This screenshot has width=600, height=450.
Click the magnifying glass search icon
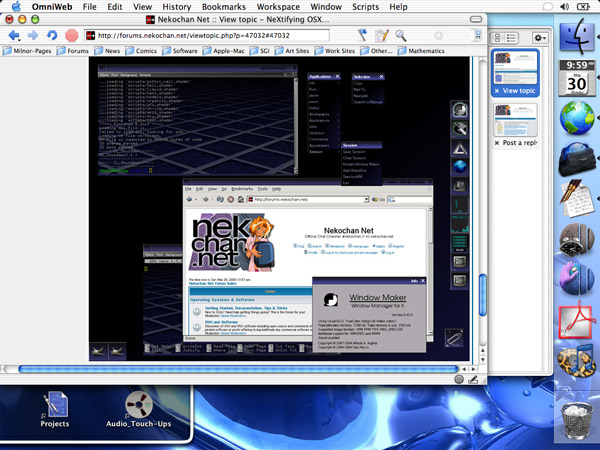pos(401,35)
